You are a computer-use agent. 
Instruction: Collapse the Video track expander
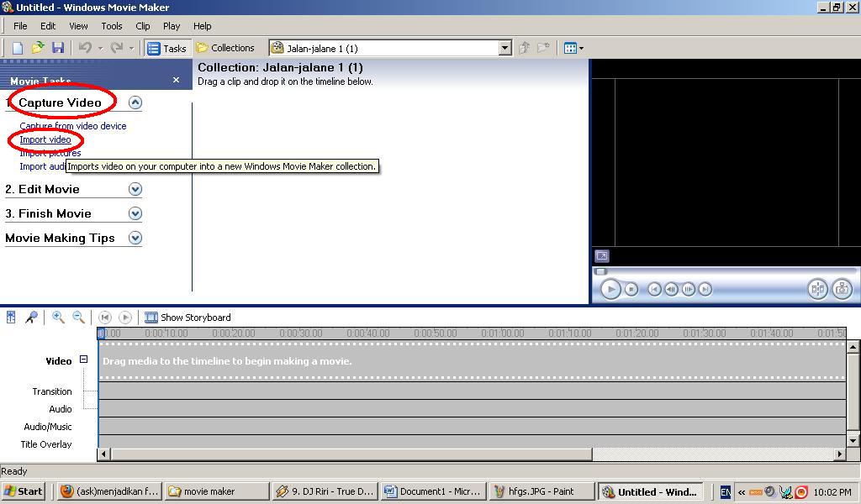point(83,360)
